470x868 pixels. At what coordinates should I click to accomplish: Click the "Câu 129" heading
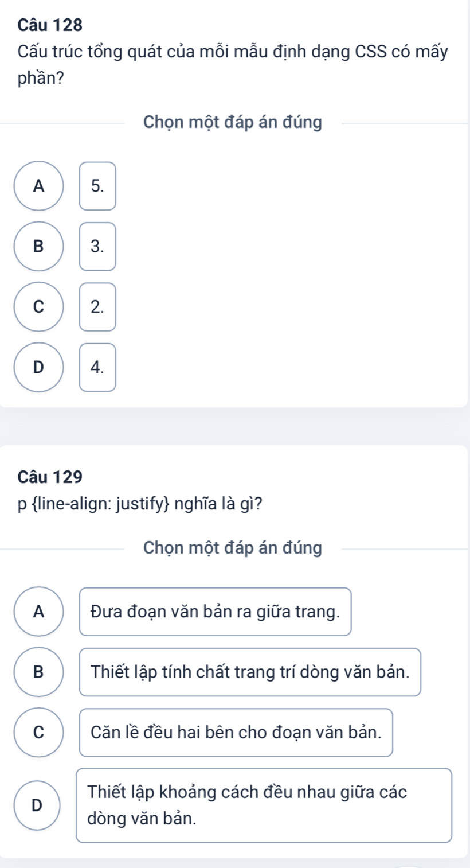pyautogui.click(x=50, y=476)
